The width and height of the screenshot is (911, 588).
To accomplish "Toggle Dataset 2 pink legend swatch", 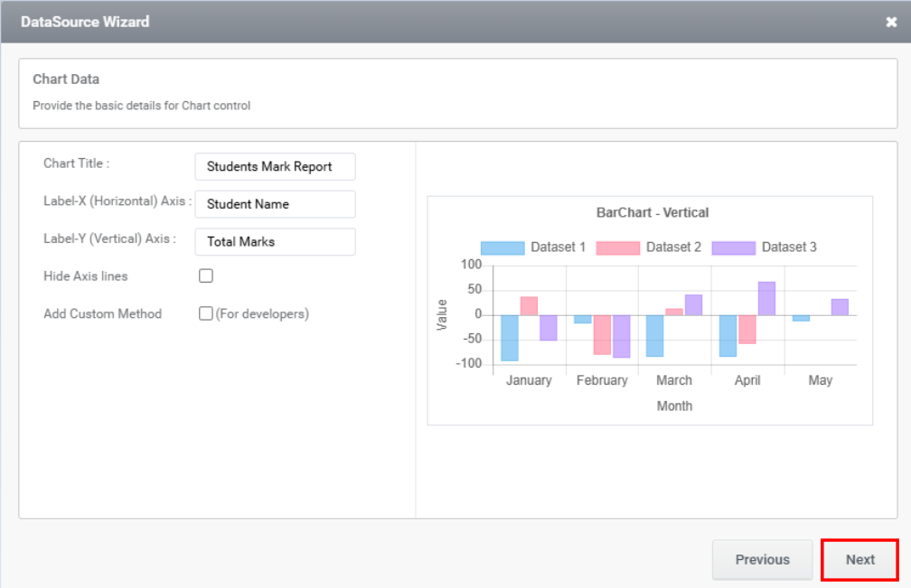I will [x=617, y=247].
